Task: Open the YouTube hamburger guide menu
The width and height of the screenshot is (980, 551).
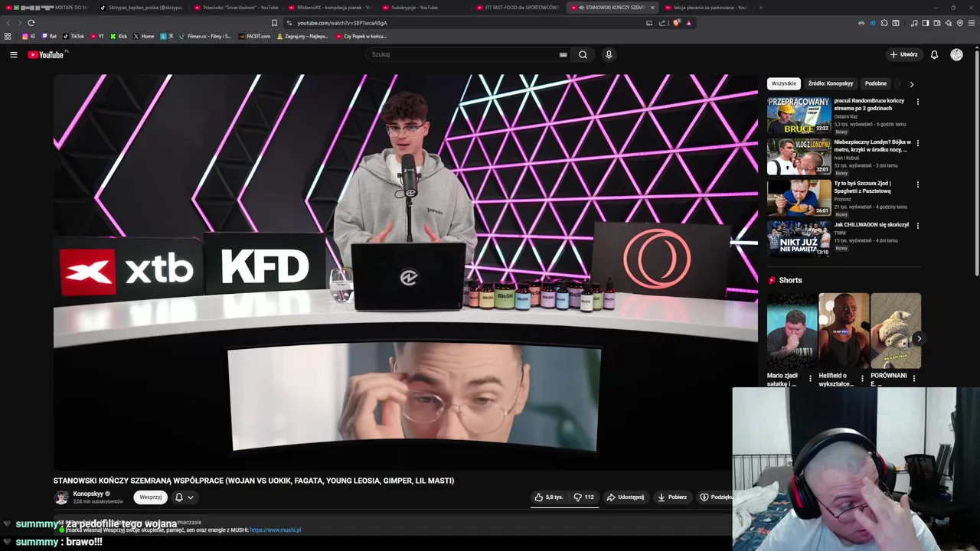Action: pyautogui.click(x=13, y=54)
